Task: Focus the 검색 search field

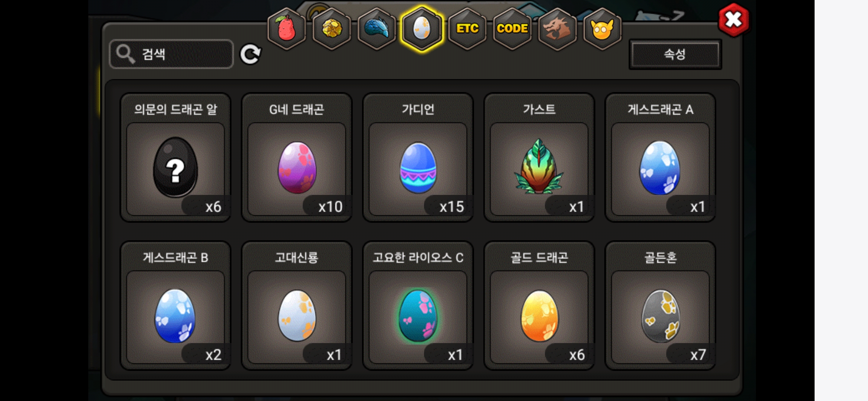Action: (171, 54)
